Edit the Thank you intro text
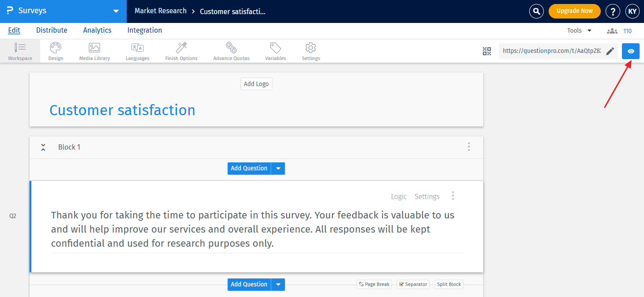644x297 pixels. tap(253, 229)
